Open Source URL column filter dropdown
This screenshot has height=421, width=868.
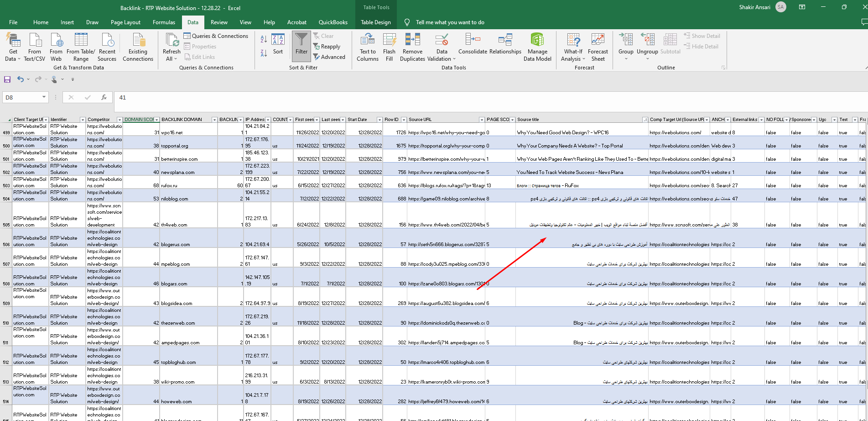(482, 120)
